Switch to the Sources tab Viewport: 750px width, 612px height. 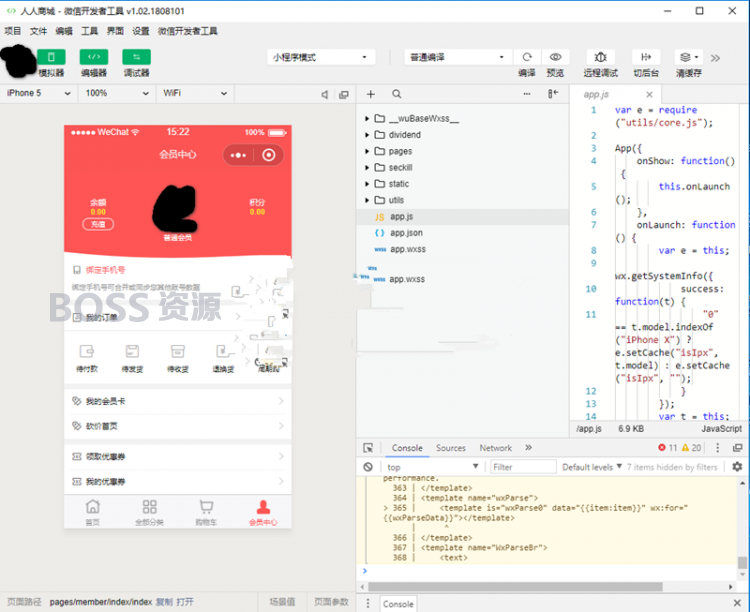(x=451, y=448)
